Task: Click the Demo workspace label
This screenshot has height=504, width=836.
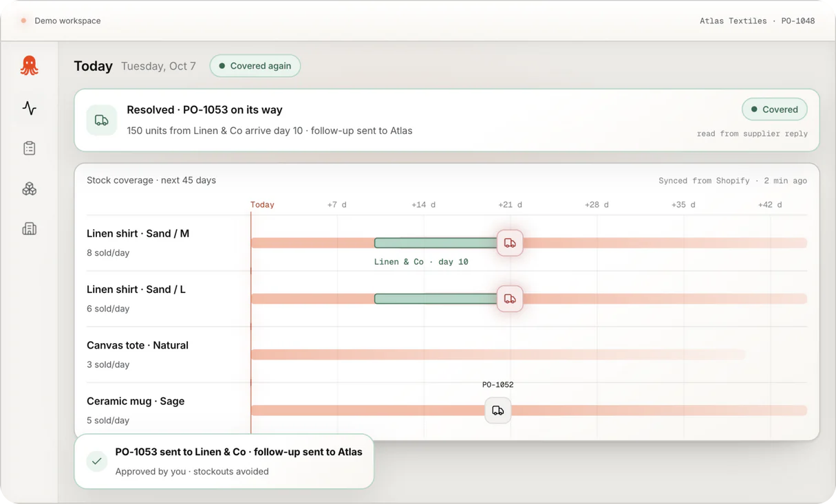Action: [67, 21]
